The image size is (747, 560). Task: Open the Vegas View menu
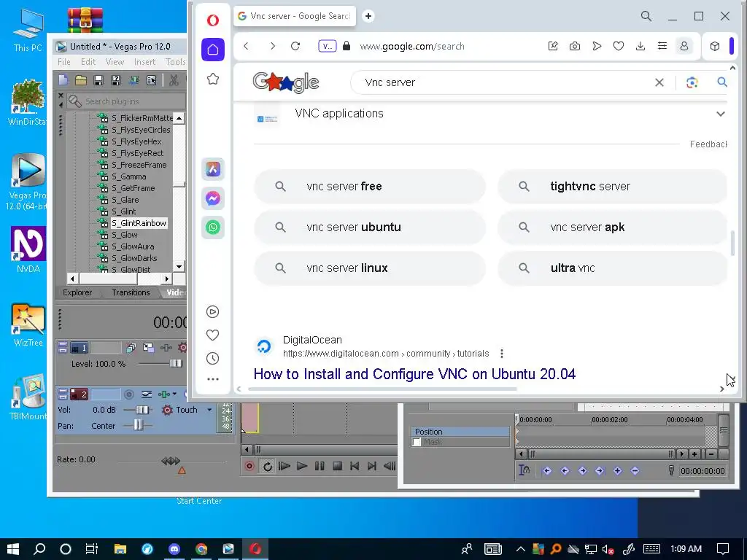tap(115, 62)
